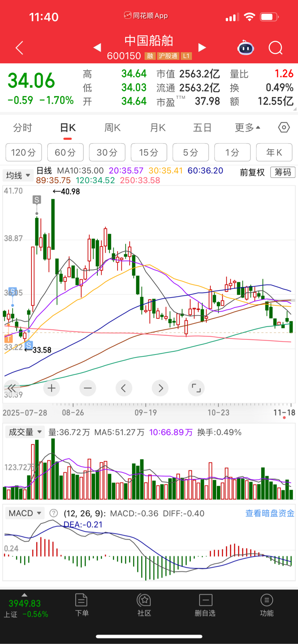Expand the 更多 dropdown
Viewport: 298px width, 644px height.
pos(248,127)
